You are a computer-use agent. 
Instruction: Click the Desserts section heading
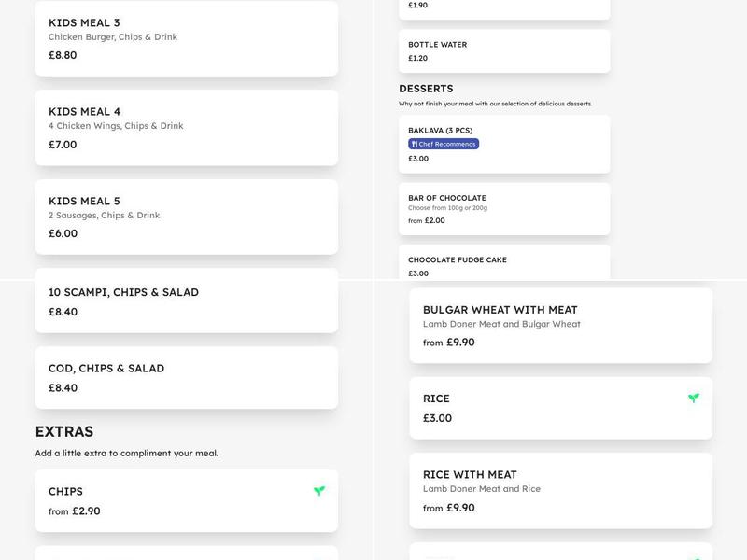pyautogui.click(x=426, y=89)
